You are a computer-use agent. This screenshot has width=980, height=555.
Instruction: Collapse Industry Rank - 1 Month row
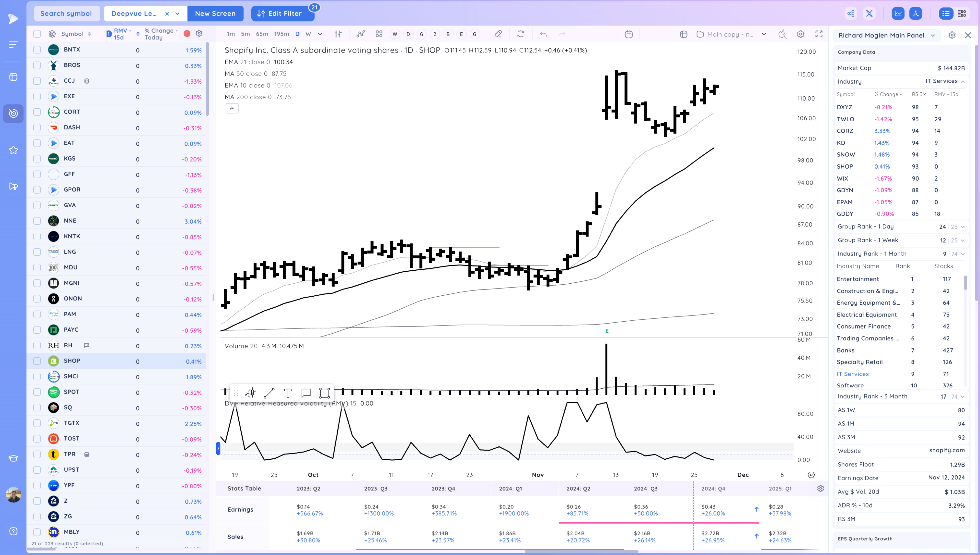[x=962, y=254]
